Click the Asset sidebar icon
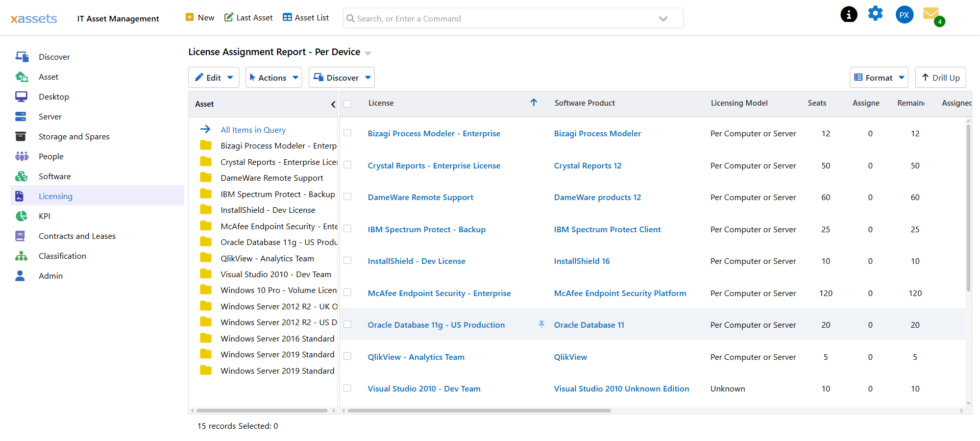 [21, 77]
